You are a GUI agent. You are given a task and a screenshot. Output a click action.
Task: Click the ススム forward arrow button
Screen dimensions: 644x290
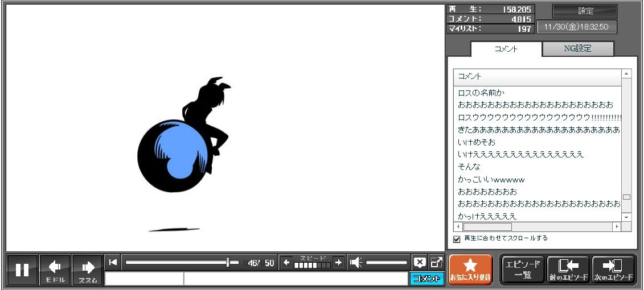tap(87, 270)
